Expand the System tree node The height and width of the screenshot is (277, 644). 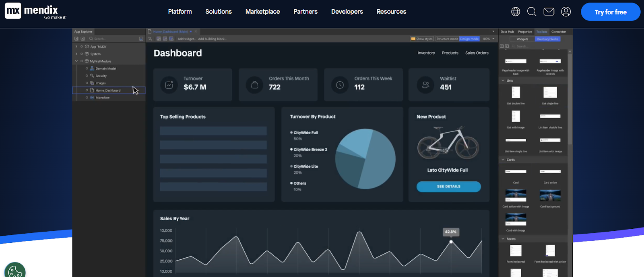click(76, 54)
